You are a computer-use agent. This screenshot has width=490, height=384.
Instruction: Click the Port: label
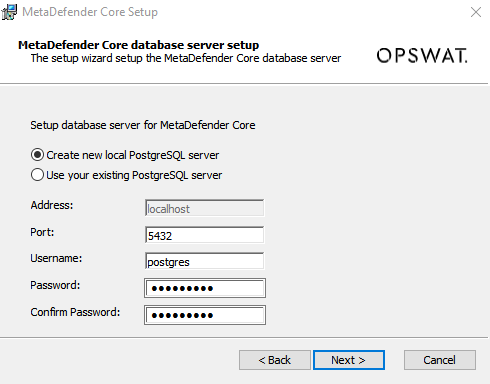click(42, 232)
